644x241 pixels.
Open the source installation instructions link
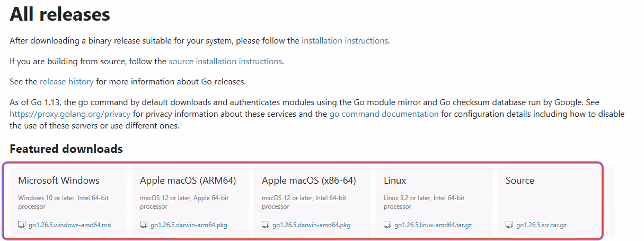[225, 61]
